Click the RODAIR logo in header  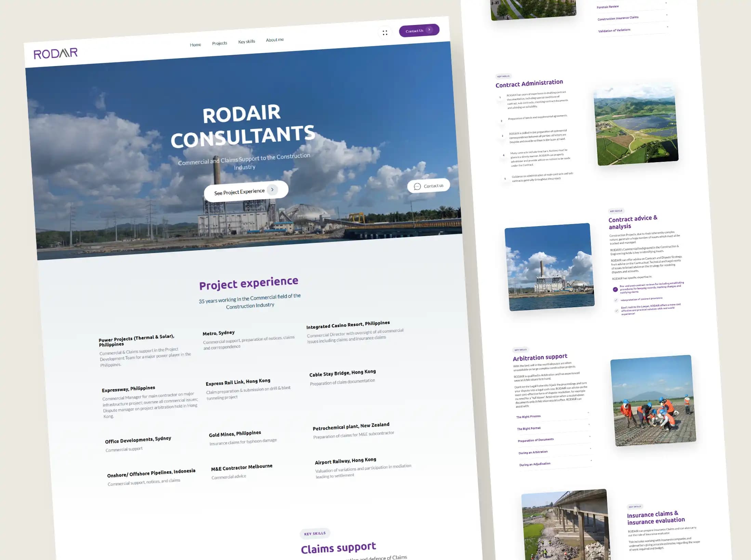coord(55,53)
